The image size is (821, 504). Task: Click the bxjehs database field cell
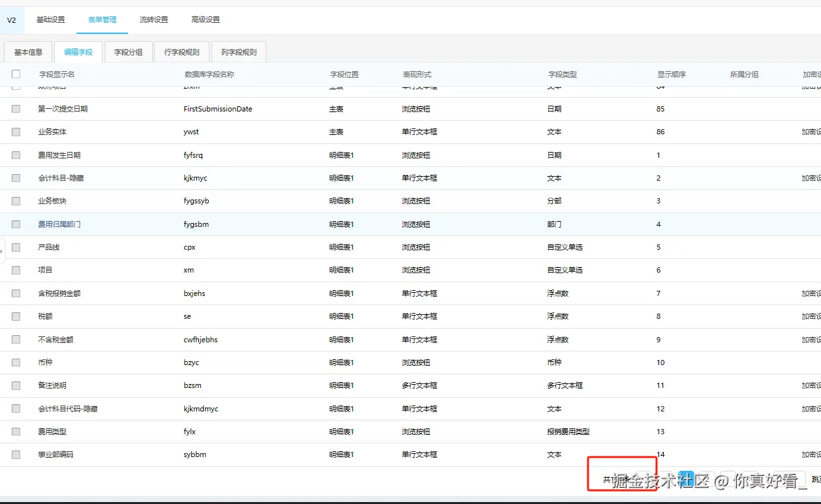click(194, 293)
